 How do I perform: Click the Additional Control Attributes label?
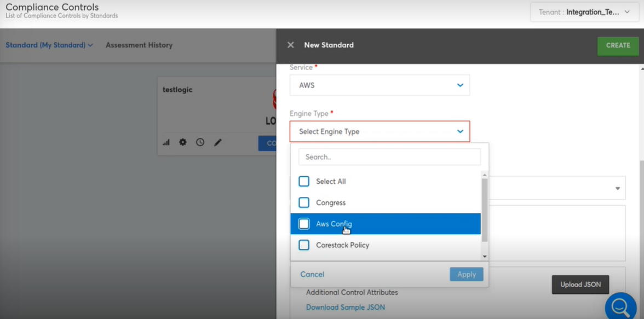pos(352,292)
